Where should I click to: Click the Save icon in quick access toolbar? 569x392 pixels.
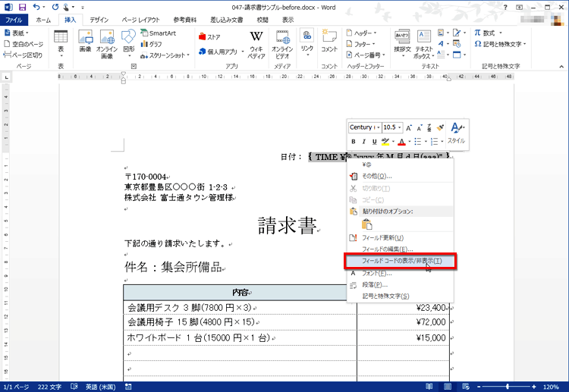click(22, 7)
